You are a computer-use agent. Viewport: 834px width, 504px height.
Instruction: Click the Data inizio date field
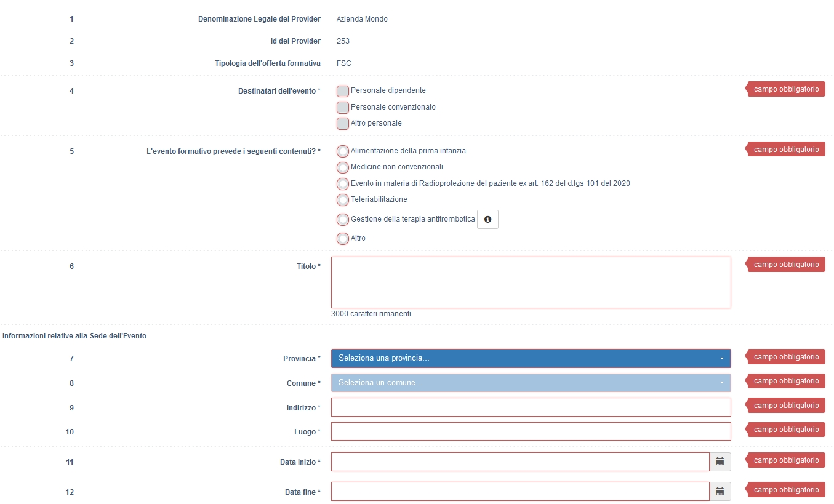tap(520, 462)
